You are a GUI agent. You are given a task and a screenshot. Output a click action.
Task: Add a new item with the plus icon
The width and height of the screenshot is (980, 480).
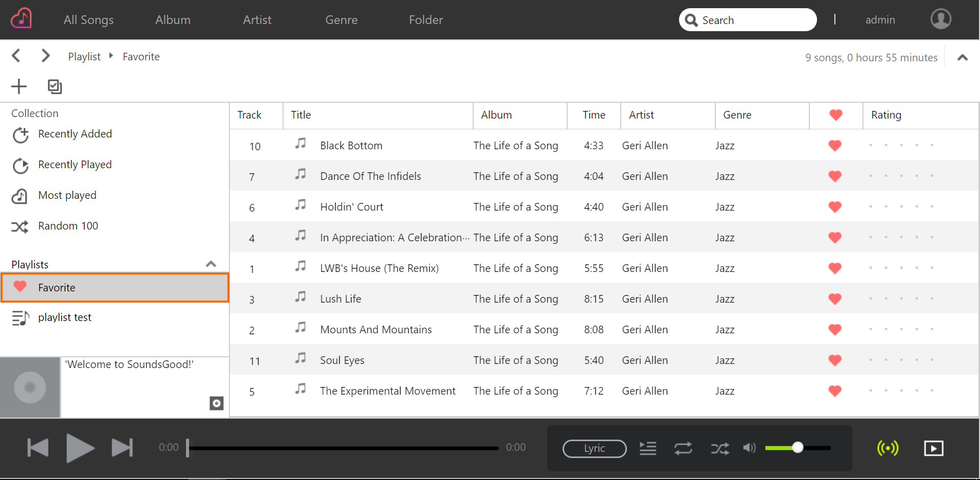(19, 86)
